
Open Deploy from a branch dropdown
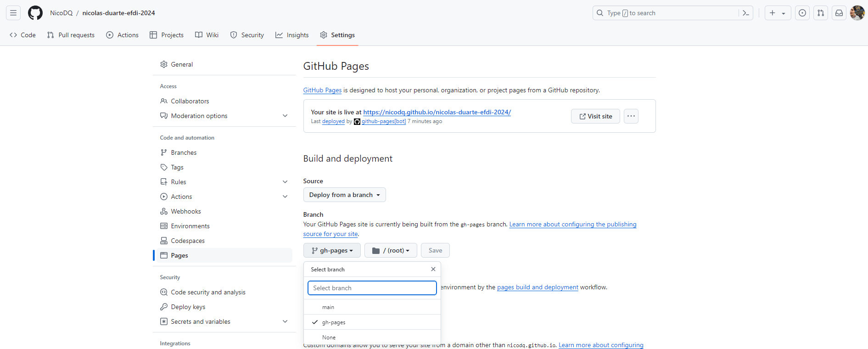tap(345, 195)
